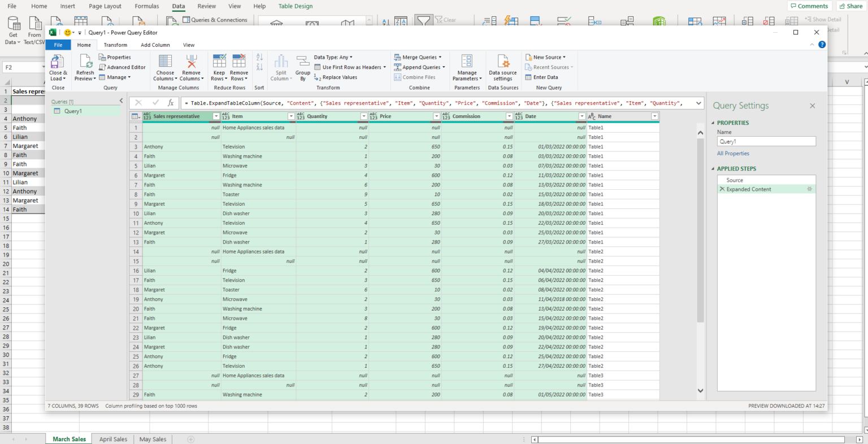Viewport: 868px width, 444px height.
Task: Click the fx formula icon
Action: point(171,103)
